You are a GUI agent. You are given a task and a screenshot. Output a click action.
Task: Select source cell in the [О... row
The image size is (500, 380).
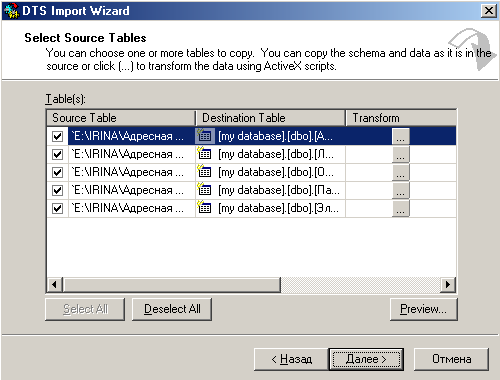pyautogui.click(x=132, y=172)
